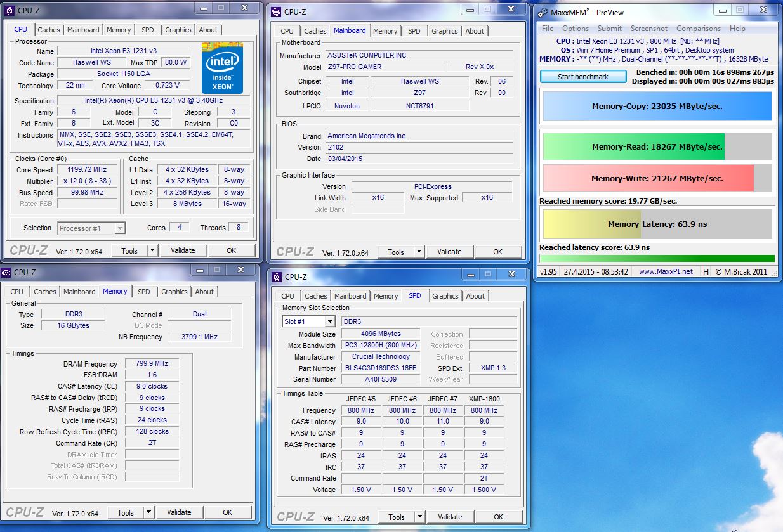Click OK in the SPD window
Image resolution: width=783 pixels, height=532 pixels.
click(498, 517)
